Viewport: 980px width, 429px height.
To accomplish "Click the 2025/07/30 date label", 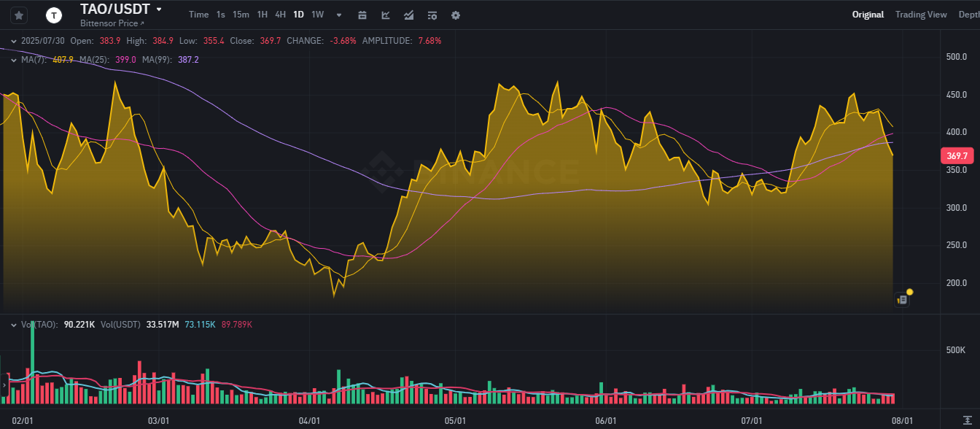I will coord(44,41).
